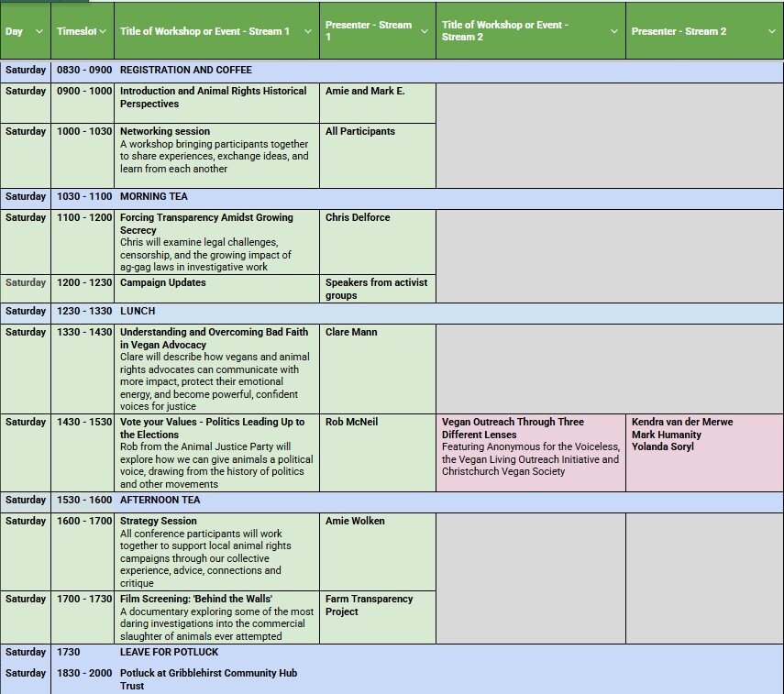Select the Chris Delforce presenter cell
This screenshot has height=694, width=784.
click(378, 242)
